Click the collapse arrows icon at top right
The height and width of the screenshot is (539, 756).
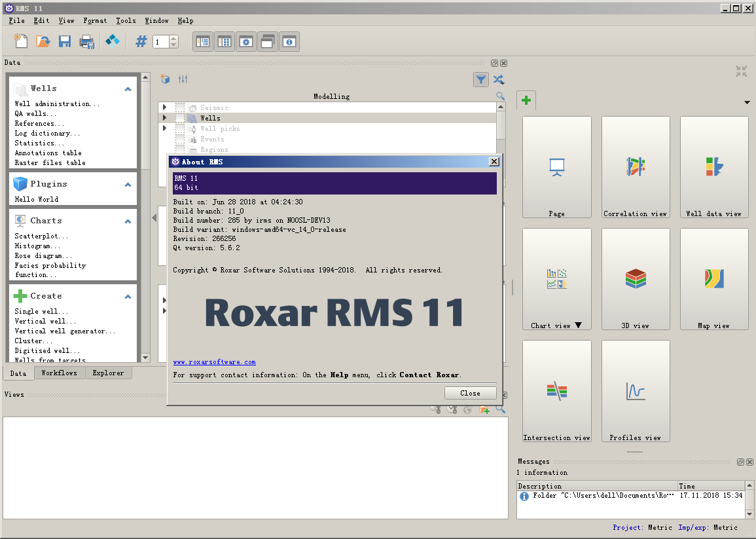[x=741, y=71]
